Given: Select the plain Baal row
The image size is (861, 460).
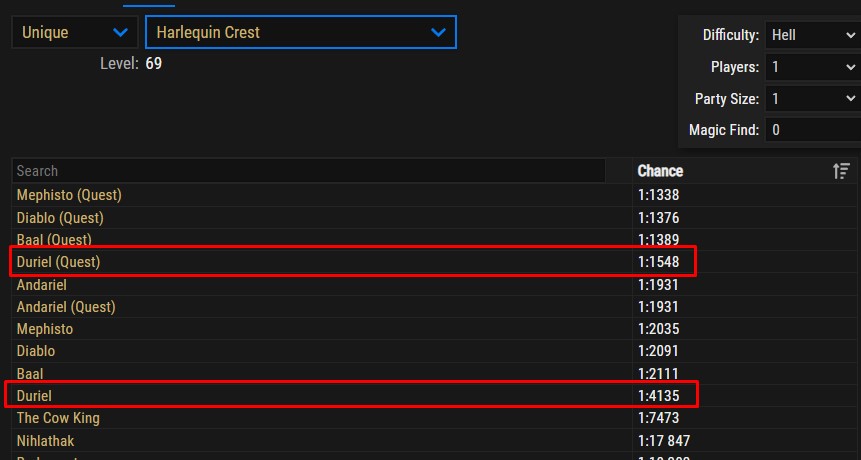Looking at the screenshot, I should coord(434,374).
